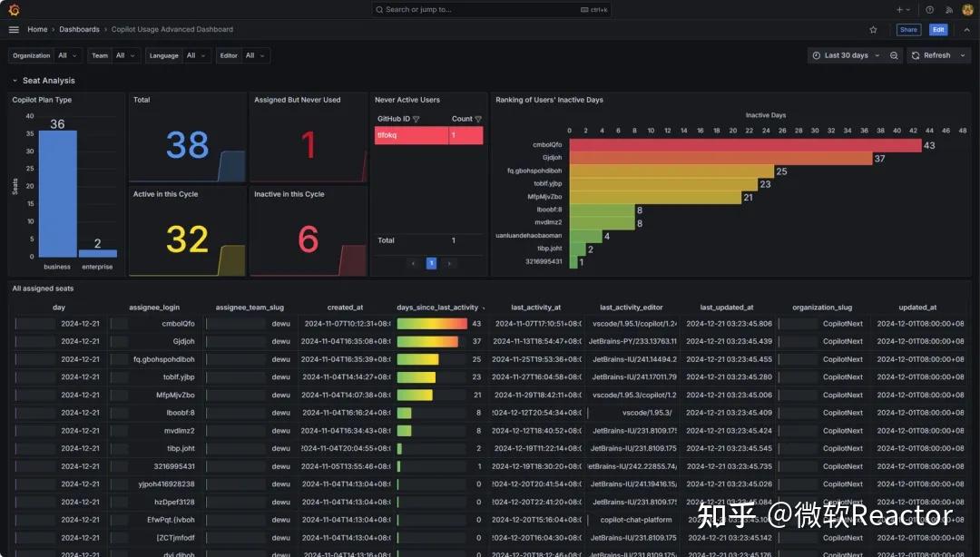Open Dashboards from the breadcrumb
This screenshot has width=980, height=557.
coord(79,29)
